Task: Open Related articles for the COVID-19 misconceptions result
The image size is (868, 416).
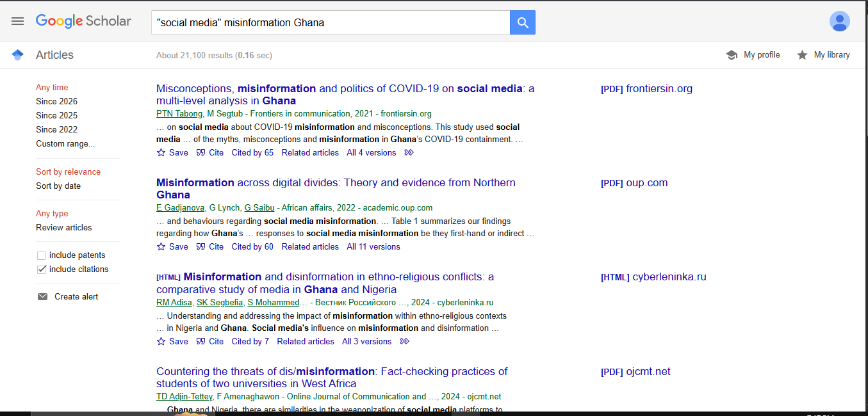Action: (x=310, y=152)
